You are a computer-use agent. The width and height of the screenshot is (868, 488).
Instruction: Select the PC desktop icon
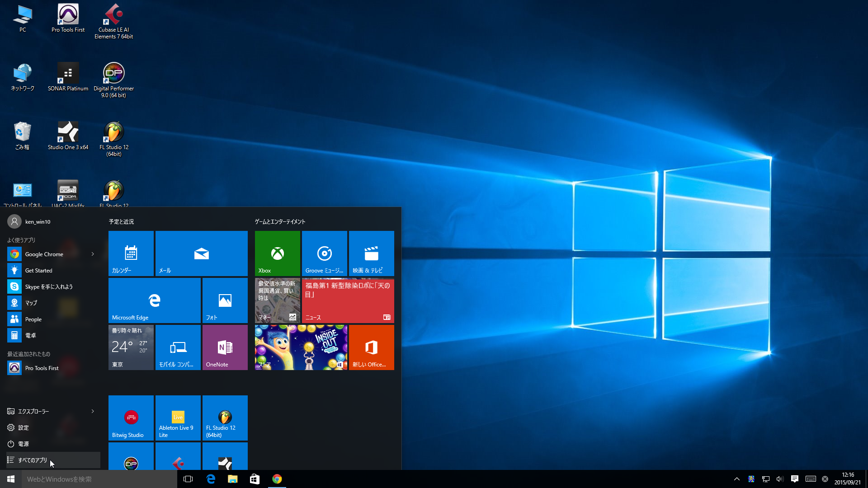[23, 18]
